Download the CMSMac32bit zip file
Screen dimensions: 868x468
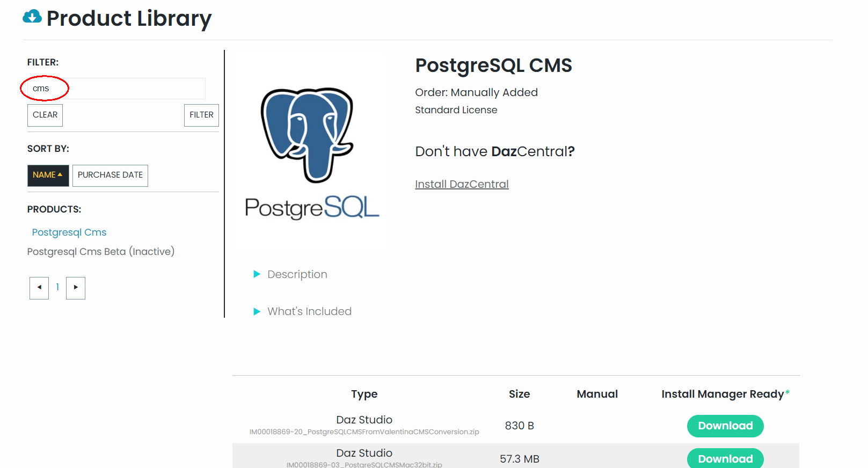[x=725, y=459]
